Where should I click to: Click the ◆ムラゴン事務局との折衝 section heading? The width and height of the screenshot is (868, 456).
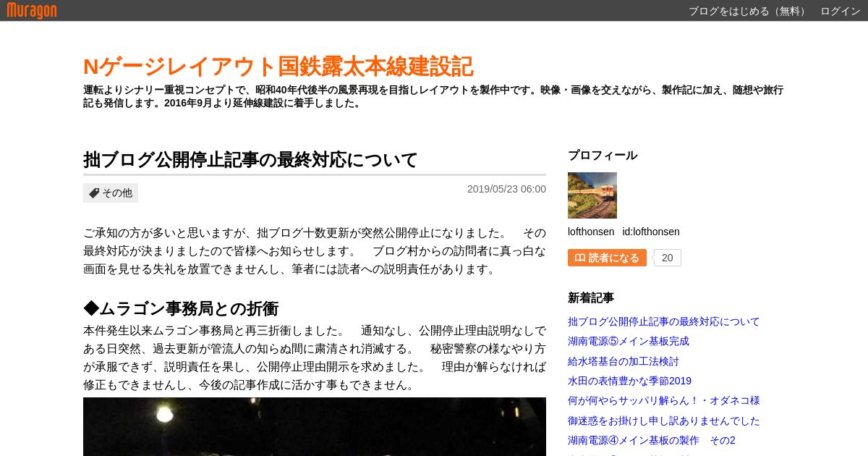click(x=181, y=308)
